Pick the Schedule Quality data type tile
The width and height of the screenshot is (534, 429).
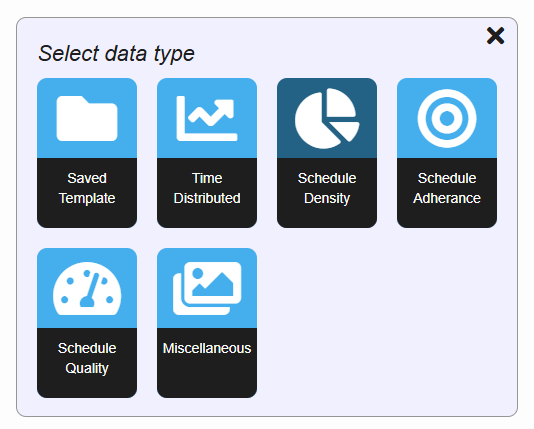tap(87, 323)
